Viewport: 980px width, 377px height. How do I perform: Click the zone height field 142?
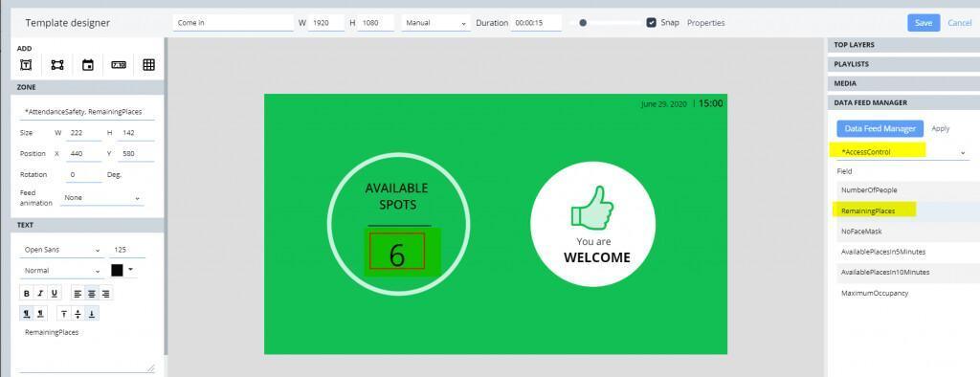tap(135, 133)
